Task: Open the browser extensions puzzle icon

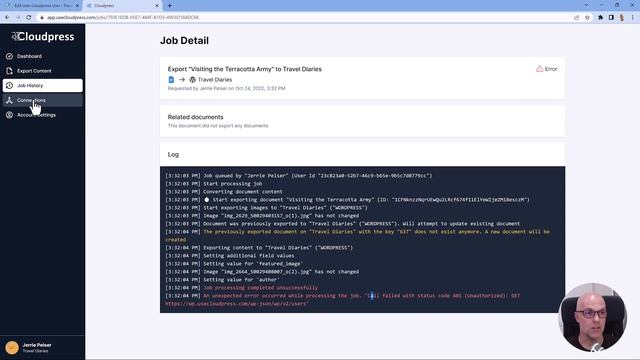Action: [600, 18]
